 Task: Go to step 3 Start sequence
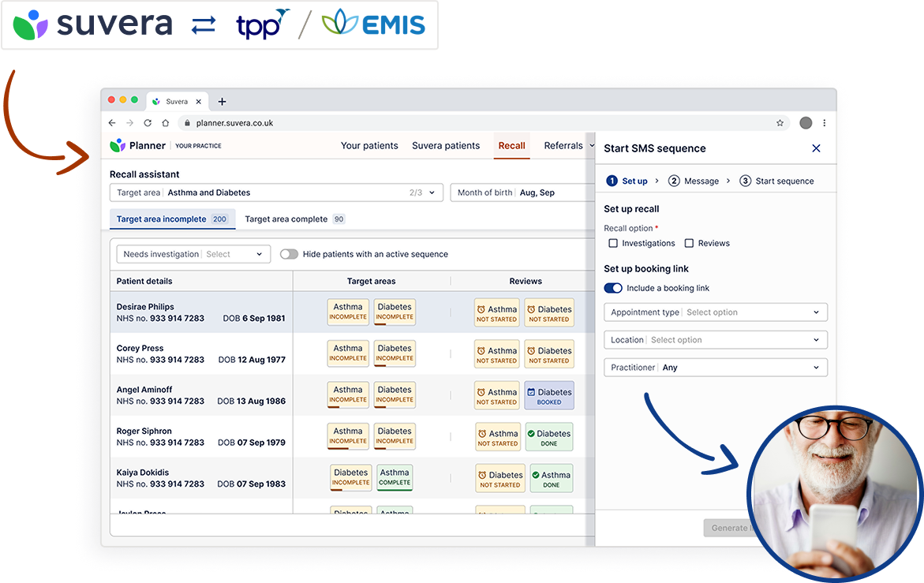click(776, 181)
